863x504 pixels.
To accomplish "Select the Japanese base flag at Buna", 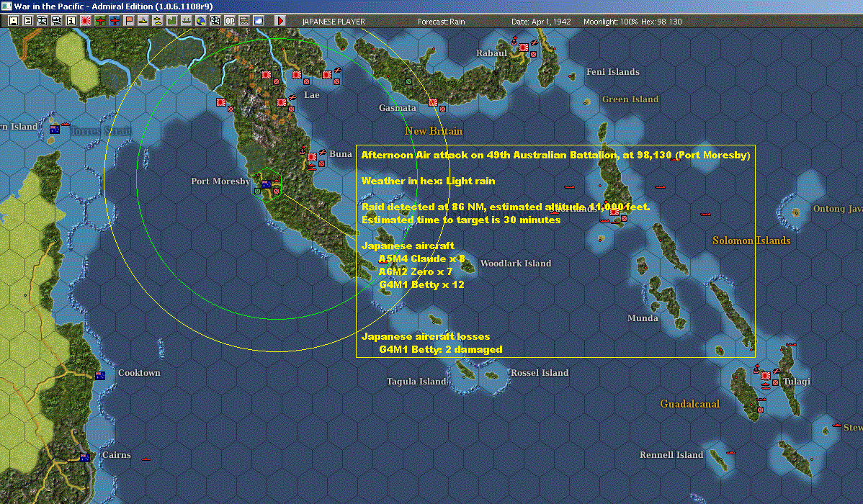I will click(x=312, y=157).
